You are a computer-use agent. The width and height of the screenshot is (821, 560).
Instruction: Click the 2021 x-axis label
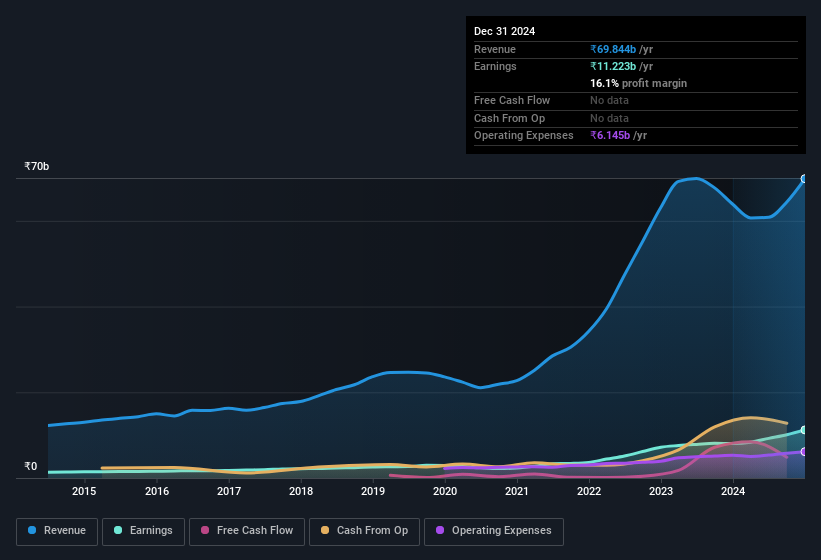click(x=517, y=491)
